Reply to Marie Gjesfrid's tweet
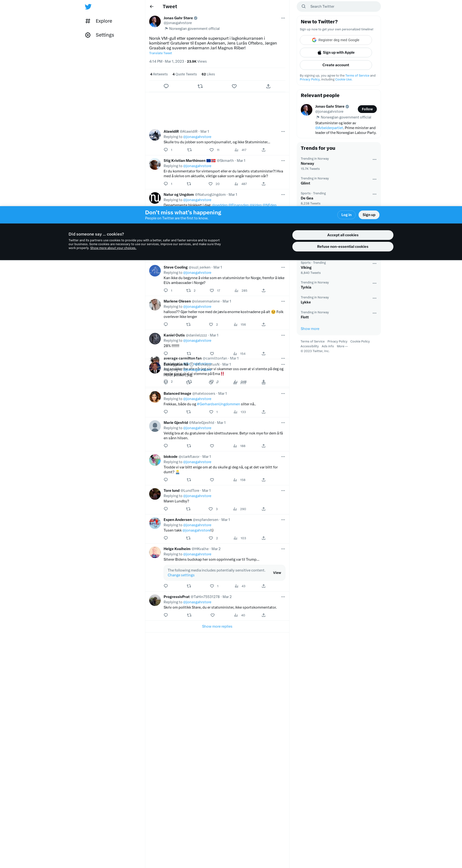 166,446
